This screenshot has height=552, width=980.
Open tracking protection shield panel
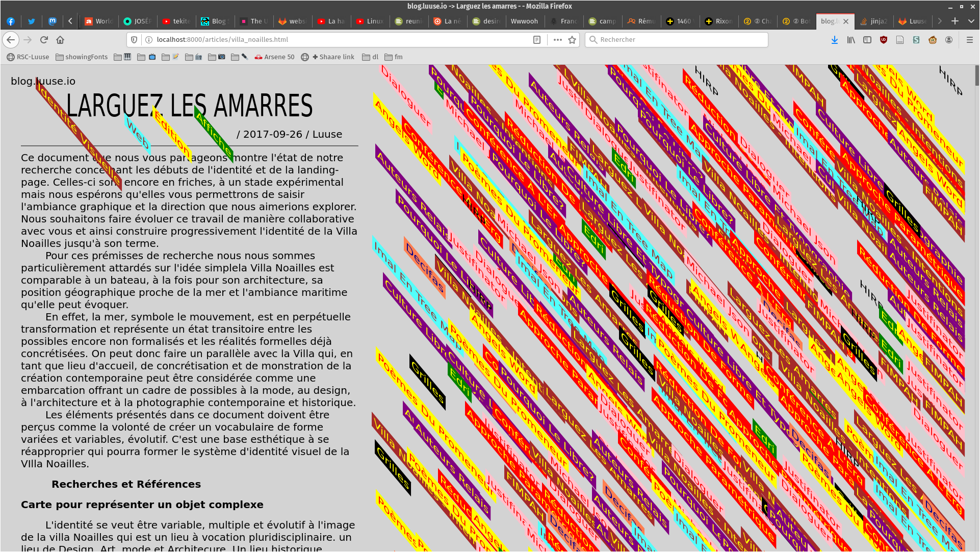tap(135, 40)
